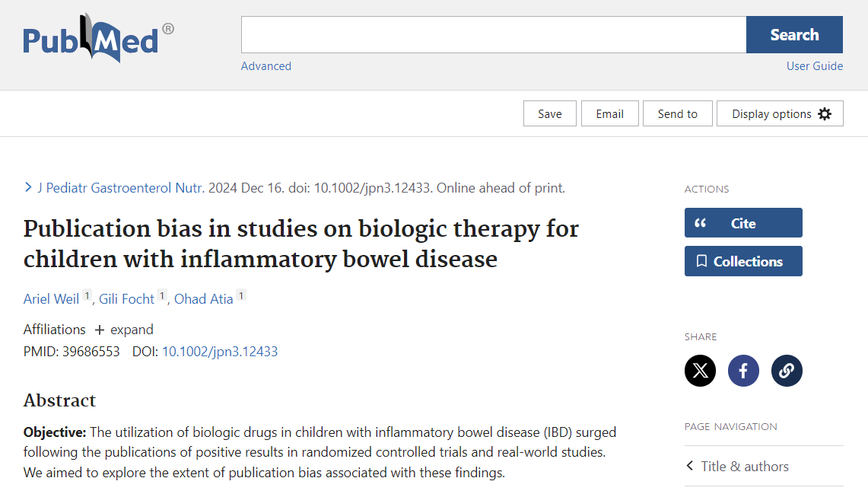Expand the Affiliations section
Image resolution: width=868 pixels, height=494 pixels.
pyautogui.click(x=123, y=330)
